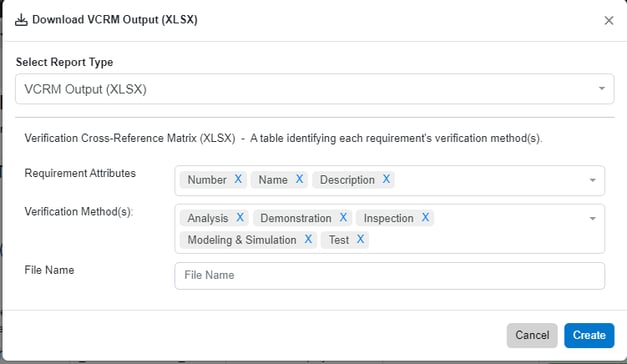Select the Demonstration tag label
This screenshot has height=364, width=627.
point(296,218)
